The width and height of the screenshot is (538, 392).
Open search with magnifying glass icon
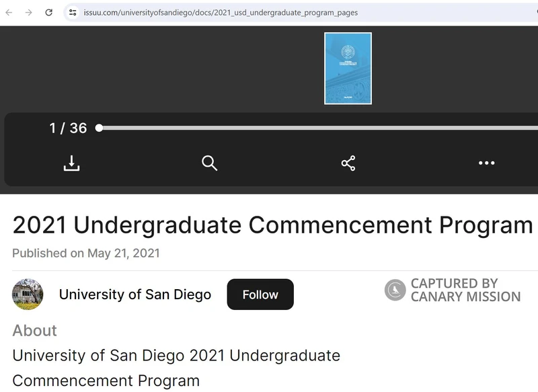pos(209,163)
